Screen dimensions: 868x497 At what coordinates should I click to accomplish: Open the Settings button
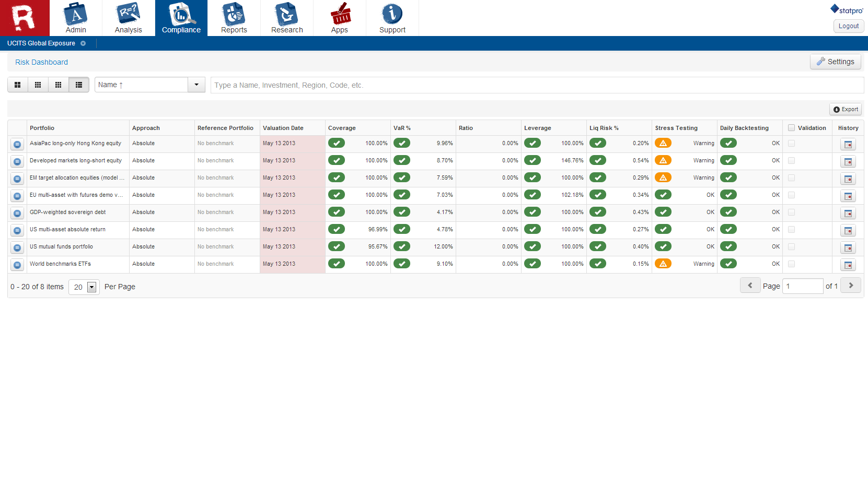[835, 62]
